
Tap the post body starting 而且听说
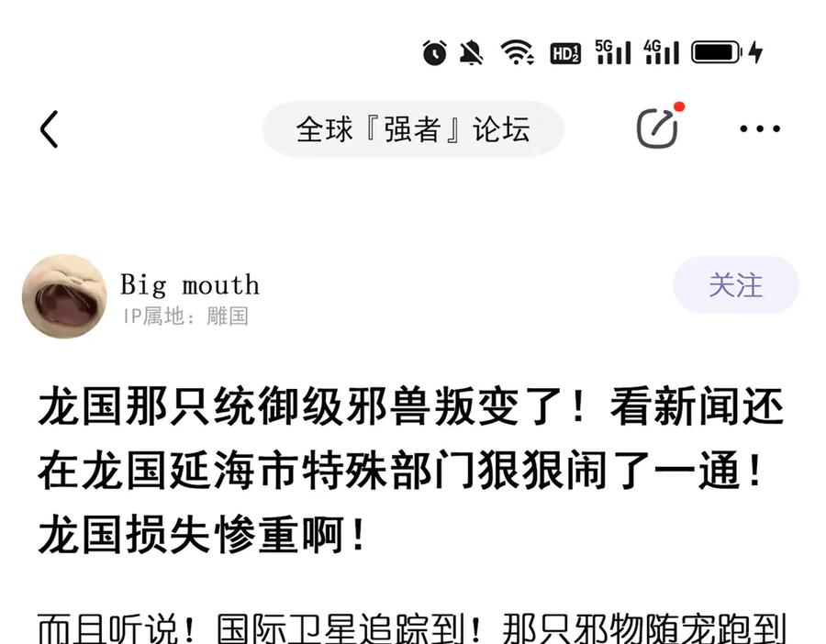click(411, 627)
